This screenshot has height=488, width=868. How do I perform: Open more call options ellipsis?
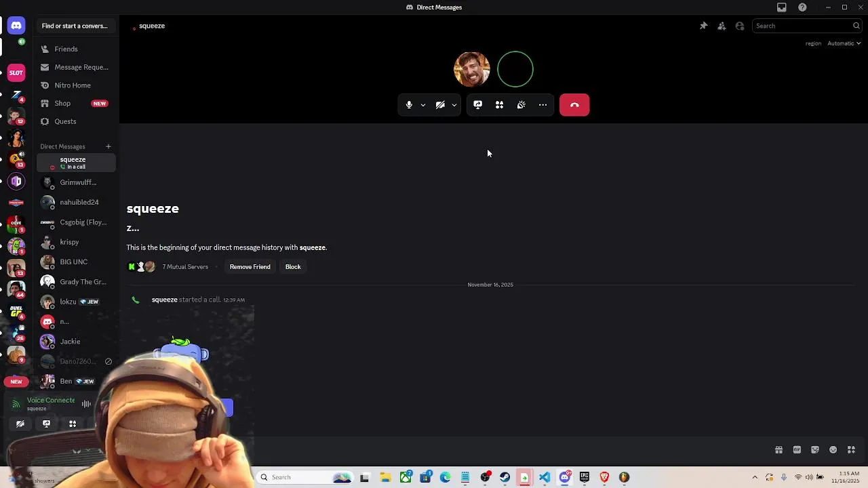click(x=542, y=105)
